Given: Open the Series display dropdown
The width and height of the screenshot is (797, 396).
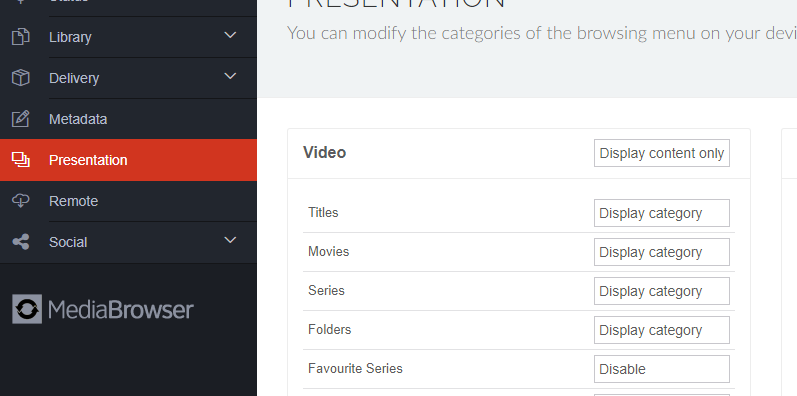Looking at the screenshot, I should 662,291.
